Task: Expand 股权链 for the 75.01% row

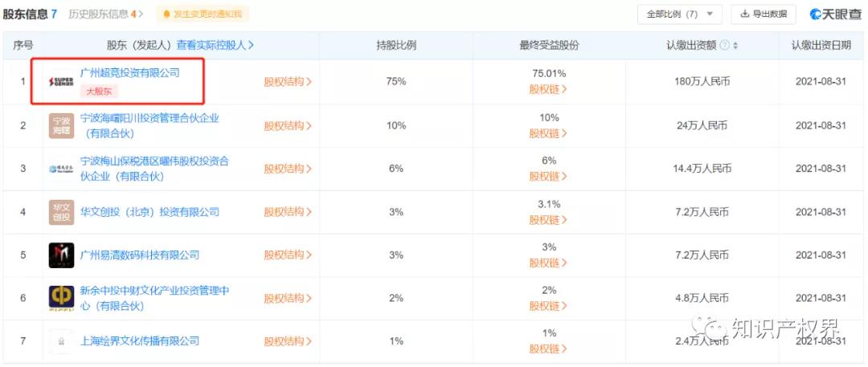Action: coord(548,89)
